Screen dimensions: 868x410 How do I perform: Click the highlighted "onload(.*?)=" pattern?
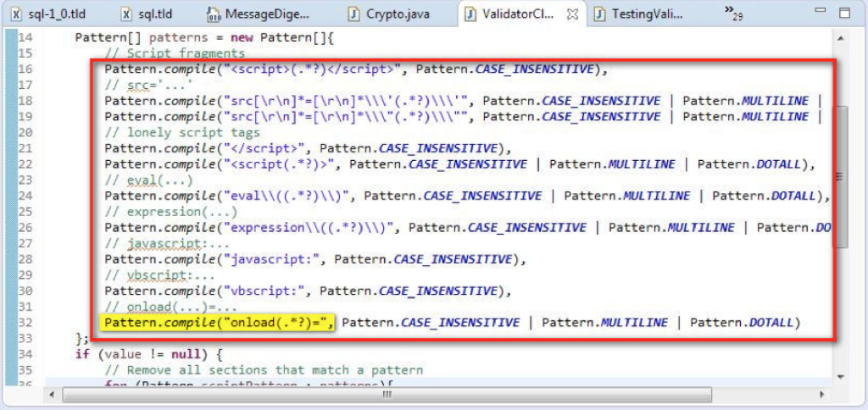(218, 323)
